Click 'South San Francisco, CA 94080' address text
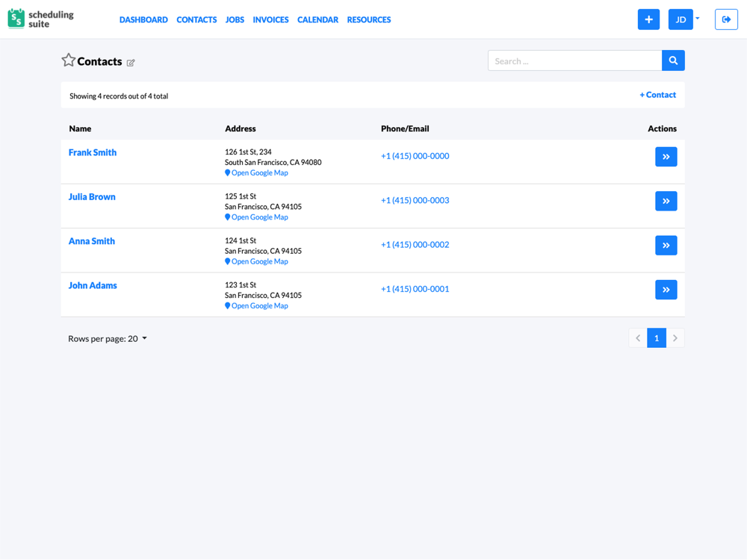Image resolution: width=747 pixels, height=560 pixels. [273, 162]
